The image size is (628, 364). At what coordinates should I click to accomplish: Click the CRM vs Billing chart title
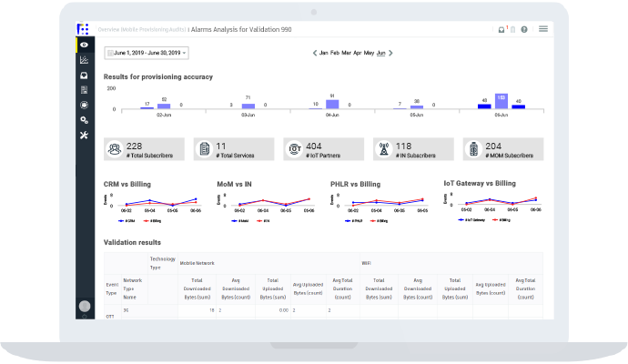127,184
